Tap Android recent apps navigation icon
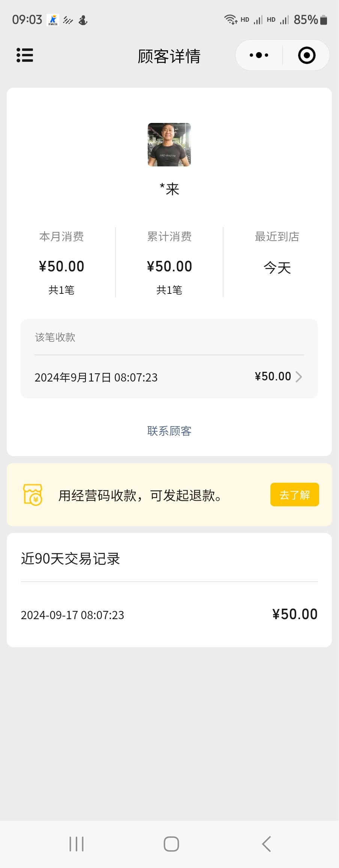339x868 pixels. tap(76, 844)
